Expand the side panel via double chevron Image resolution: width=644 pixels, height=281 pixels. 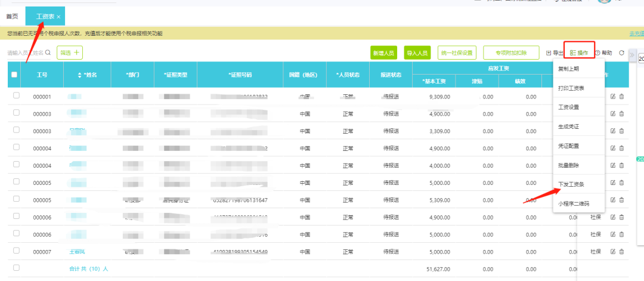click(x=632, y=55)
